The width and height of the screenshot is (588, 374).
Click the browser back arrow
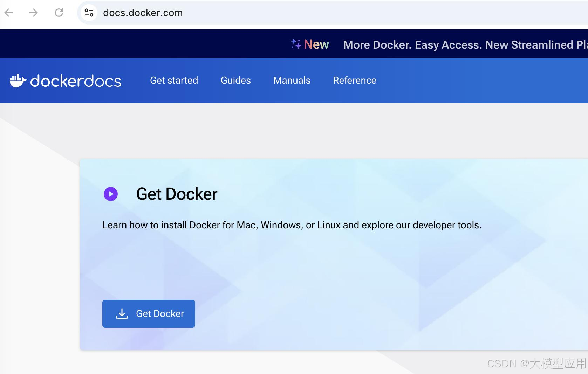pos(9,13)
